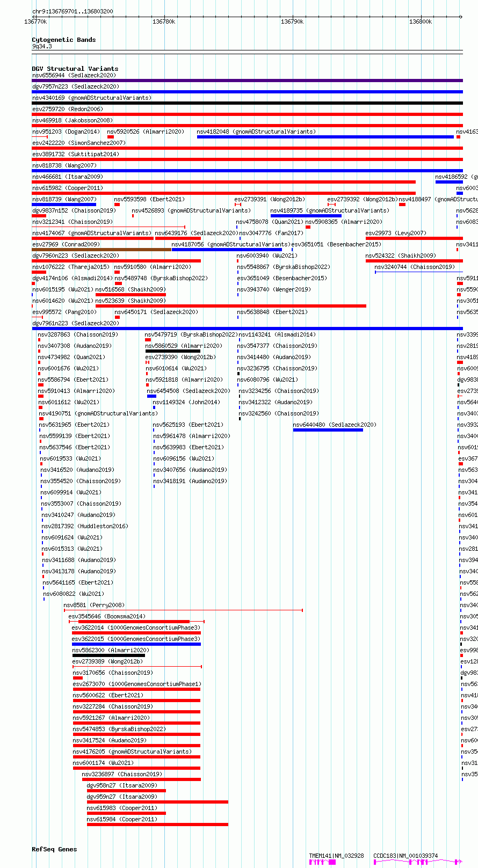Open variant esv3651051 (Besenbacher2015)
The width and height of the screenshot is (478, 868).
(337, 244)
